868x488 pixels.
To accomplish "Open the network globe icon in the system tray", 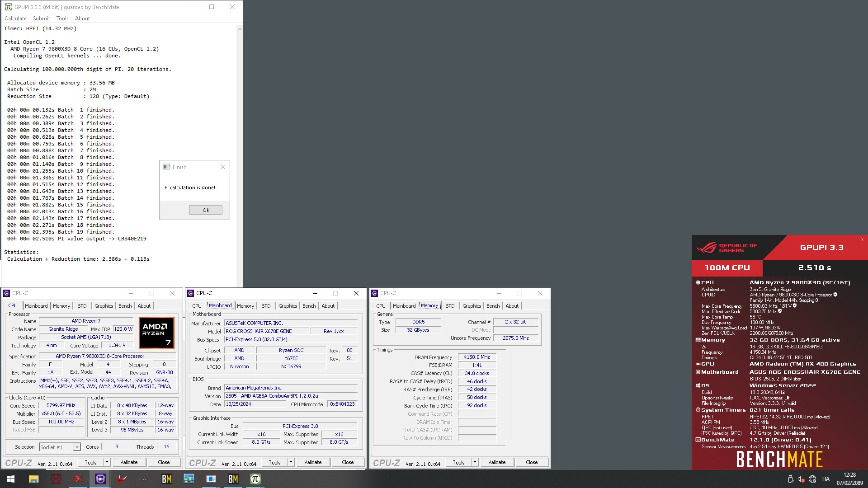I will 812,479.
